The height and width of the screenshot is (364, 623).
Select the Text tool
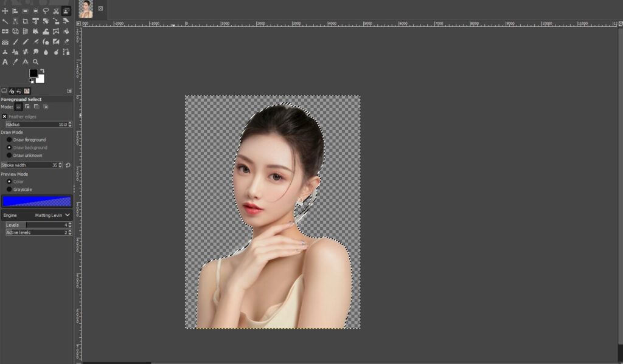[5, 62]
